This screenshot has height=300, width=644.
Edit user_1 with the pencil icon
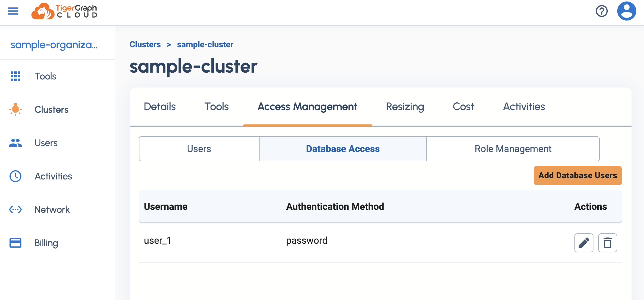click(584, 243)
